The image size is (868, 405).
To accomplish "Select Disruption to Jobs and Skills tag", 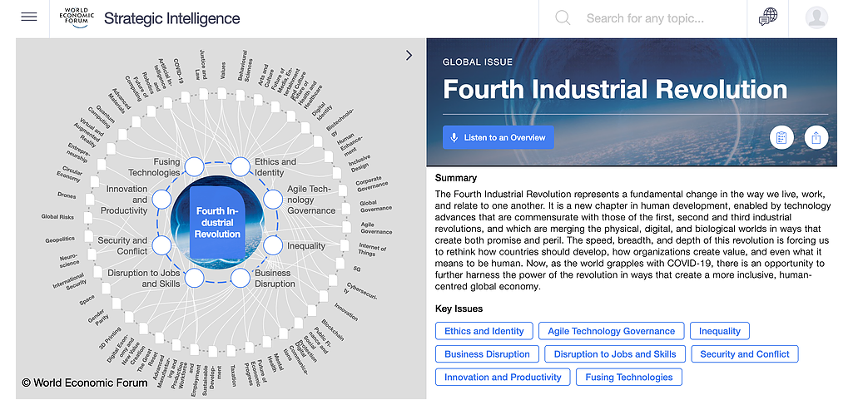I will pyautogui.click(x=615, y=354).
